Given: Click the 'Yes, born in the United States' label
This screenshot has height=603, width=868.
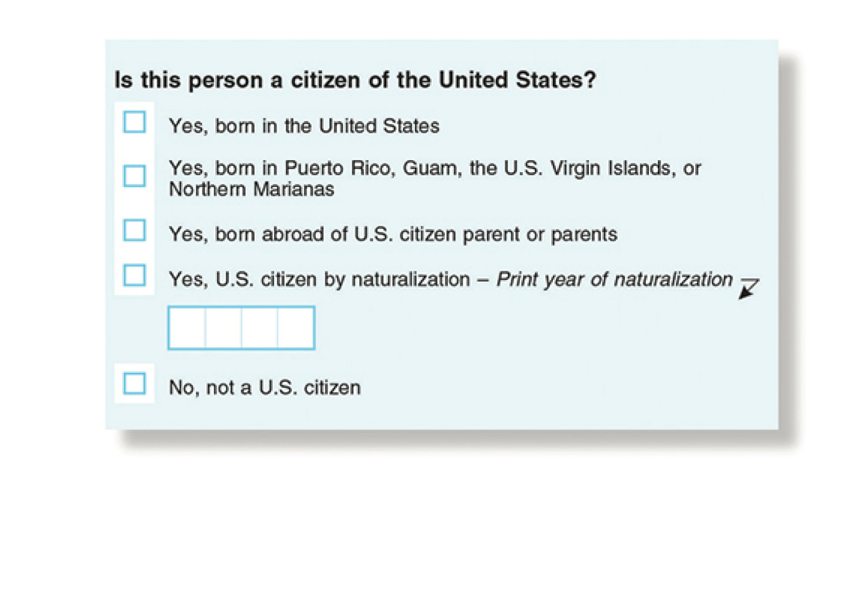Looking at the screenshot, I should [x=304, y=126].
